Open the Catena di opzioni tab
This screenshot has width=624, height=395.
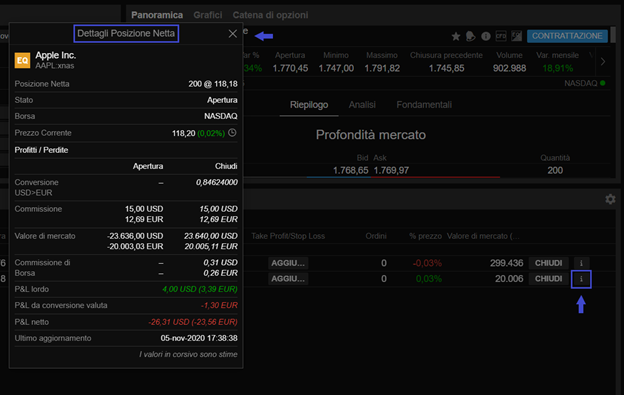click(x=270, y=15)
